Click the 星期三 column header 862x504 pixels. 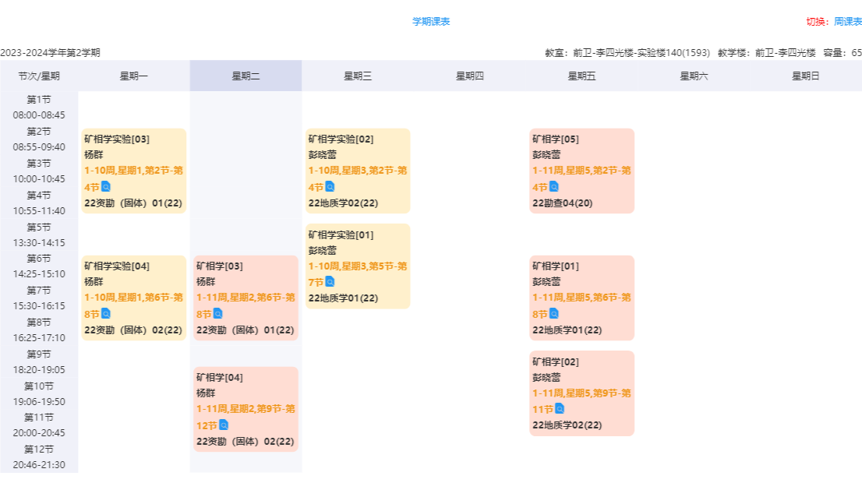point(358,76)
